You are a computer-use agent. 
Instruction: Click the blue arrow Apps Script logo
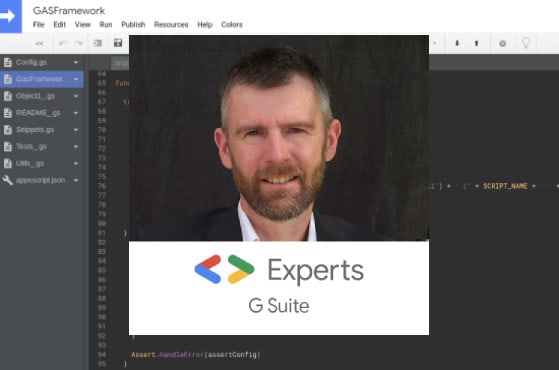pos(10,16)
